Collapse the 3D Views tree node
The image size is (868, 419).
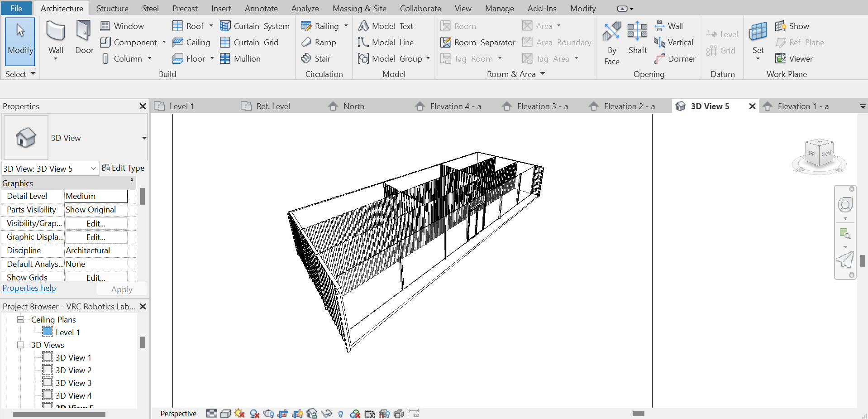click(20, 345)
